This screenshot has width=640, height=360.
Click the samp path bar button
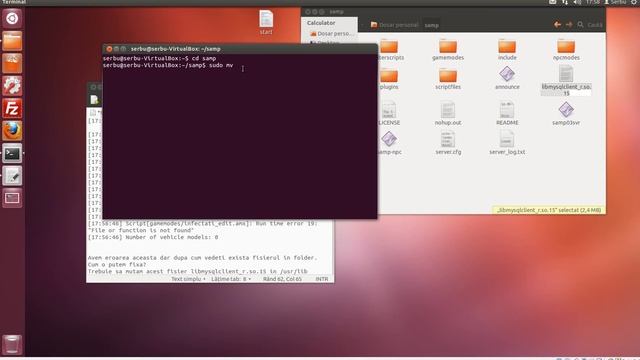tap(431, 25)
